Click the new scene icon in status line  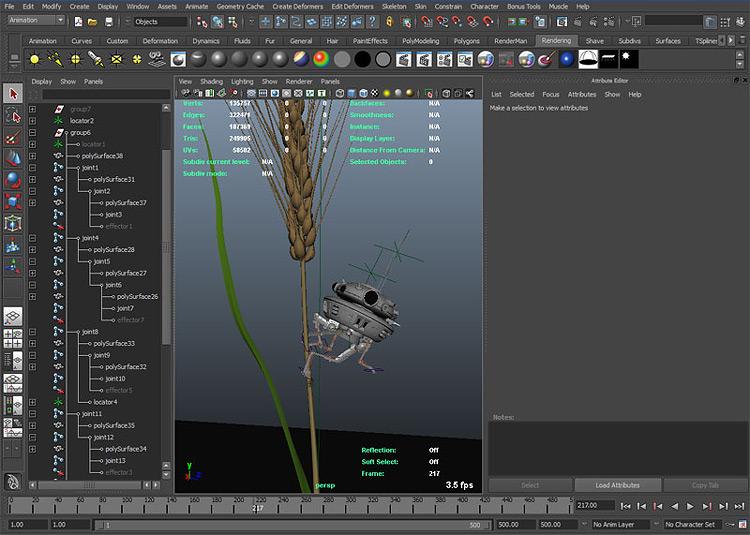pyautogui.click(x=78, y=22)
